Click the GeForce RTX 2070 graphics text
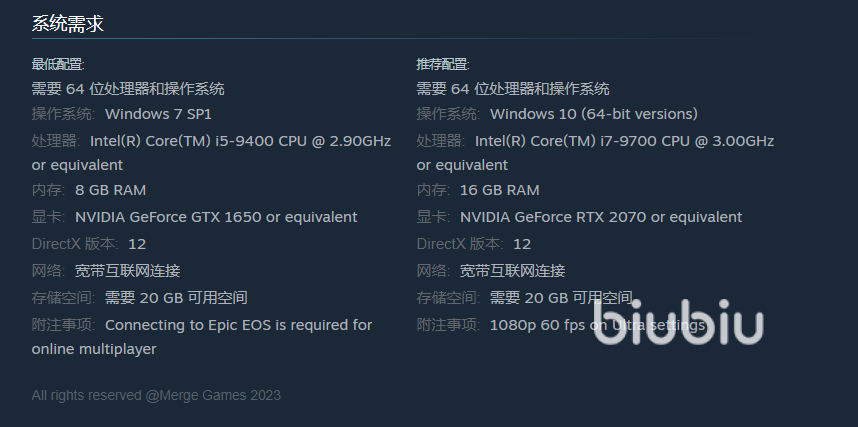Image resolution: width=858 pixels, height=427 pixels. [601, 217]
